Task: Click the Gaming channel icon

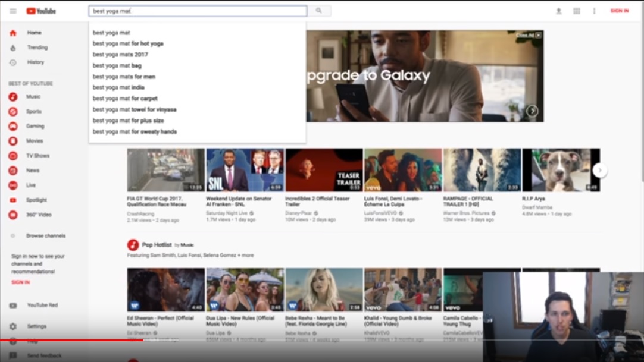Action: tap(13, 126)
